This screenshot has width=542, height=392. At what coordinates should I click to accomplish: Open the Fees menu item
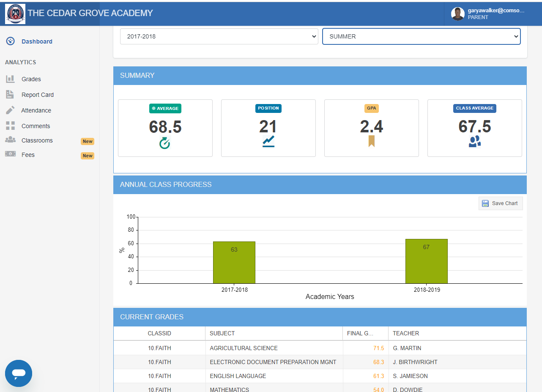point(28,155)
